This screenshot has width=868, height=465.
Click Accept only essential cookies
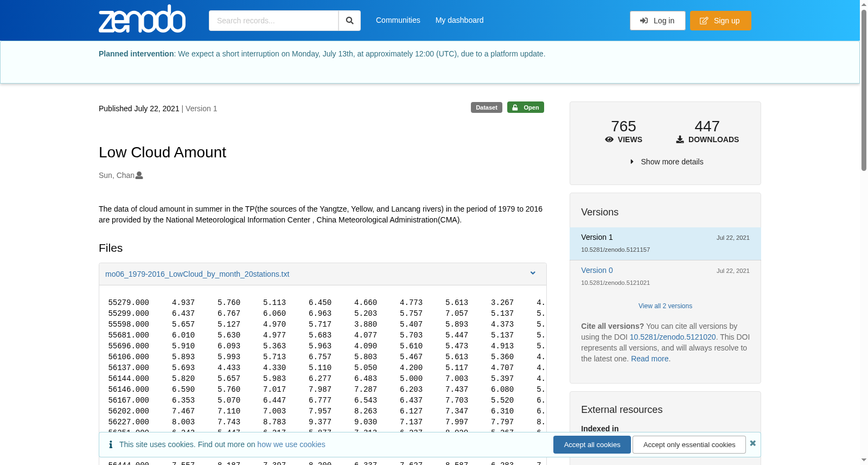pos(689,444)
